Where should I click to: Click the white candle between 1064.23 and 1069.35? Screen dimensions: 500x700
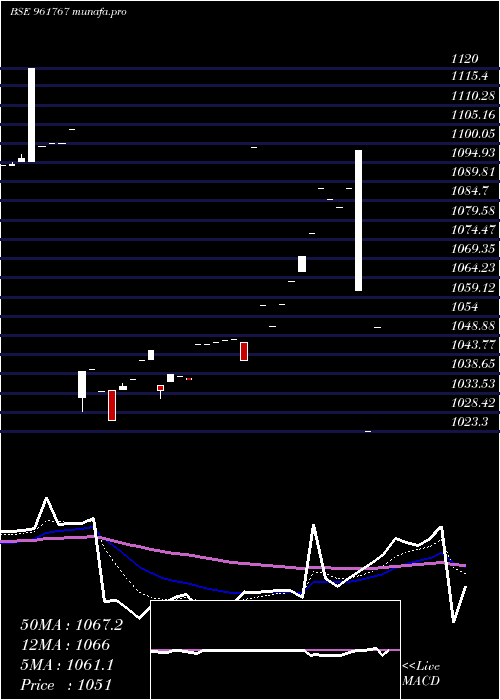302,264
